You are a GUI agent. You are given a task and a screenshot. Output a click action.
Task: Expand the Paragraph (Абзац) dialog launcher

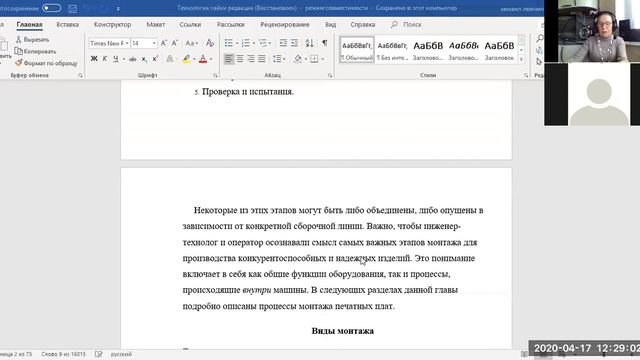tap(330, 76)
